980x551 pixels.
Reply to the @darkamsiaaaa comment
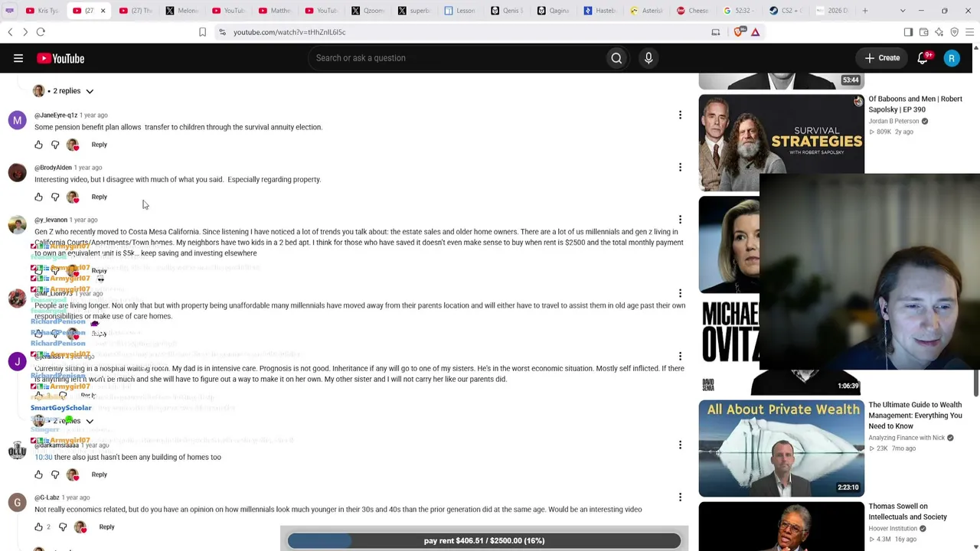100,474
